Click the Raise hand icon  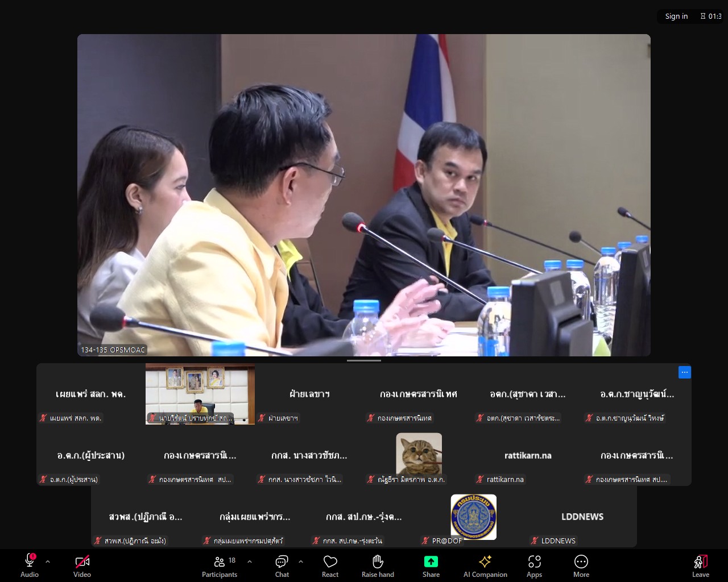click(378, 562)
